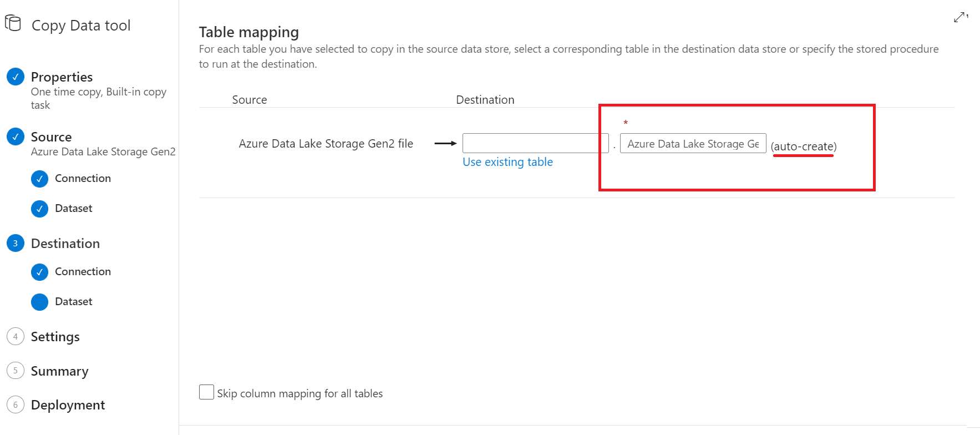Click the empty destination schema input field

535,143
